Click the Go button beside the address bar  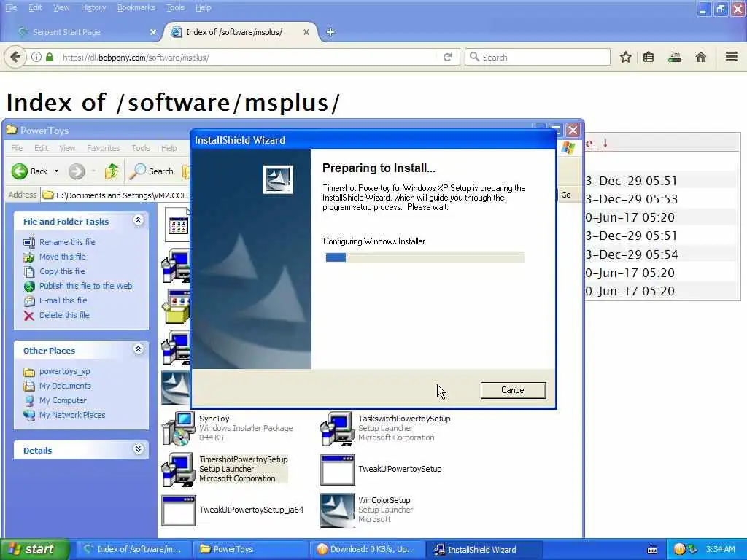pos(566,195)
